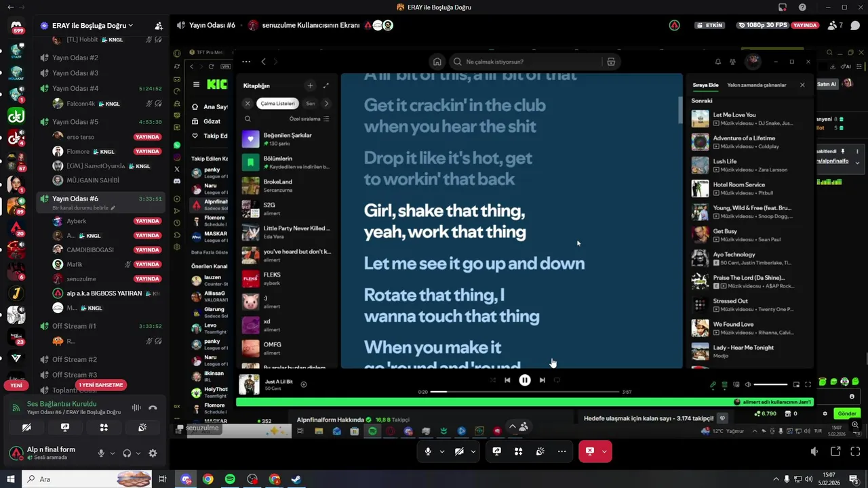Image resolution: width=868 pixels, height=488 pixels.
Task: Toggle shuffle in the Spotify player
Action: (493, 380)
